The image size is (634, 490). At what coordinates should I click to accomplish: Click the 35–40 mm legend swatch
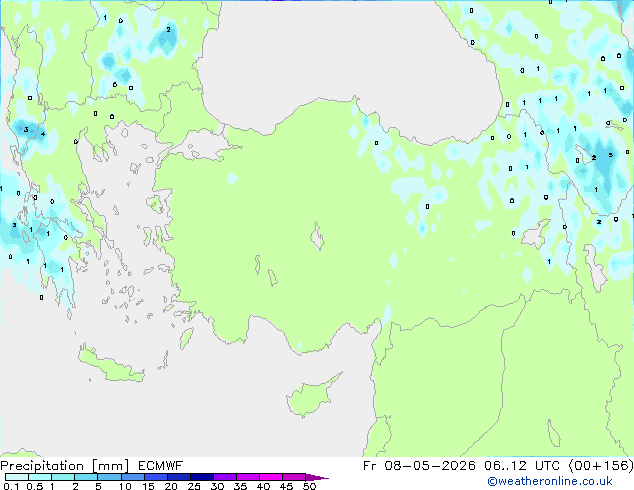click(x=247, y=477)
